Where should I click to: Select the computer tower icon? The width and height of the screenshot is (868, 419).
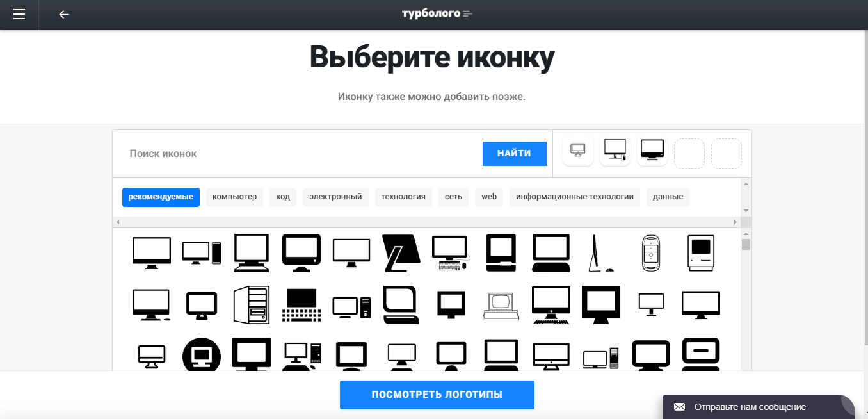[x=251, y=304]
